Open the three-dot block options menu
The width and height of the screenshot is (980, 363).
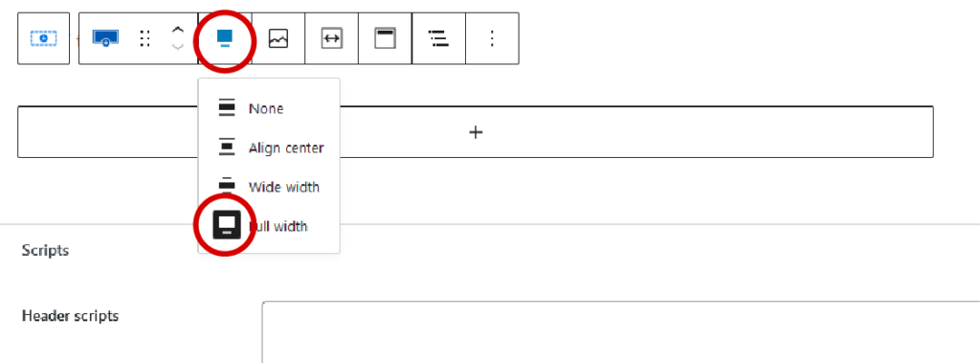coord(492,38)
